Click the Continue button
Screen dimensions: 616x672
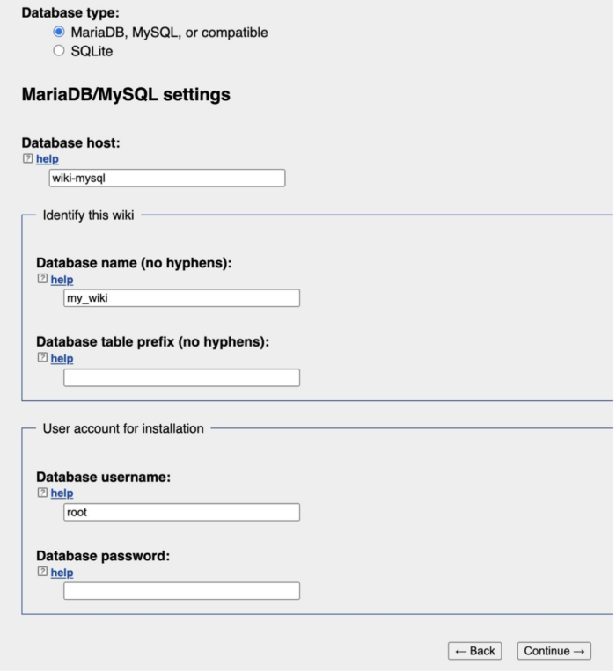pyautogui.click(x=554, y=651)
